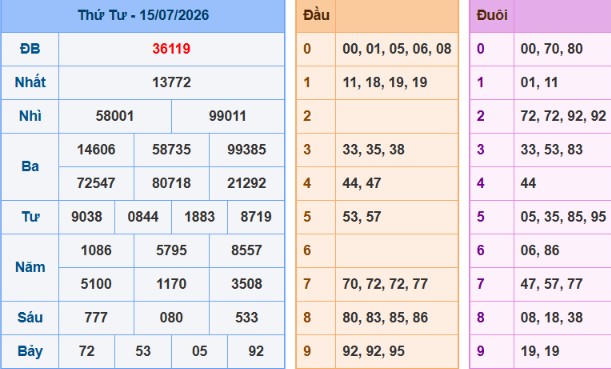Click third prize number 14606
This screenshot has width=611, height=369.
96,149
